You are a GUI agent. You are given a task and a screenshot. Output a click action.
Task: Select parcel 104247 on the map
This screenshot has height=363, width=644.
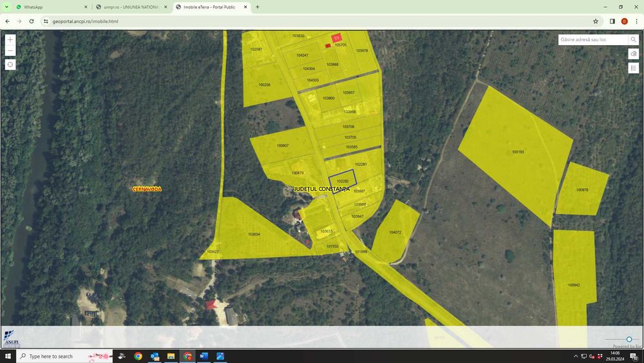click(302, 55)
